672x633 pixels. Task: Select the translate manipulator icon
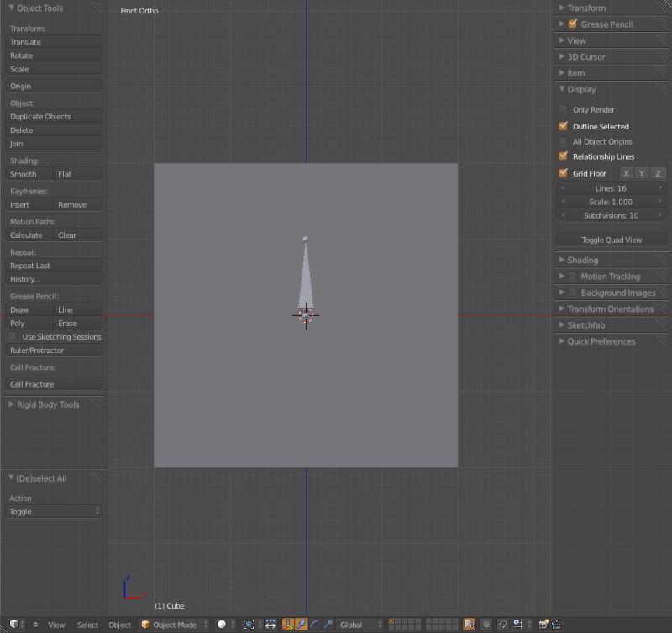[x=300, y=625]
